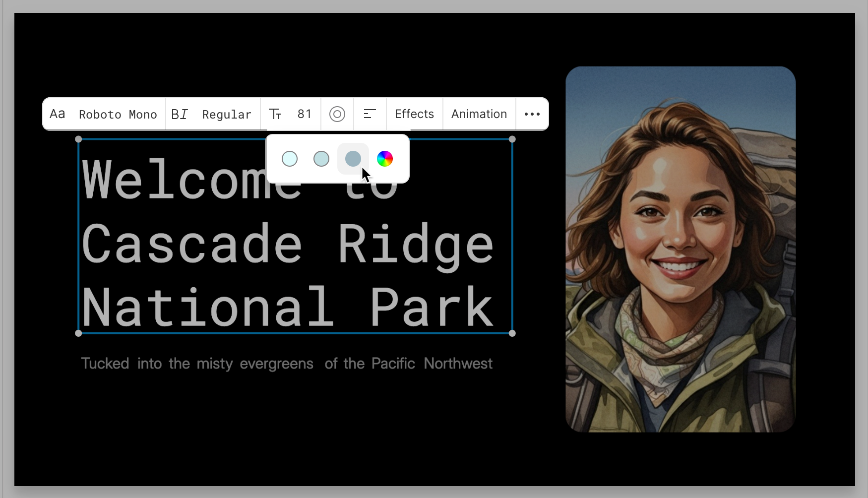
Task: Open the Animation panel
Action: tap(478, 114)
